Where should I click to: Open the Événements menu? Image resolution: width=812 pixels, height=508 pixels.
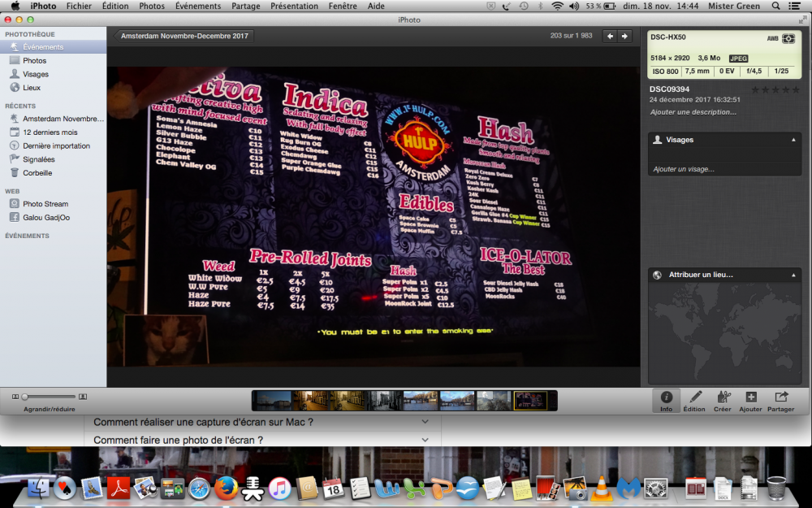point(198,7)
